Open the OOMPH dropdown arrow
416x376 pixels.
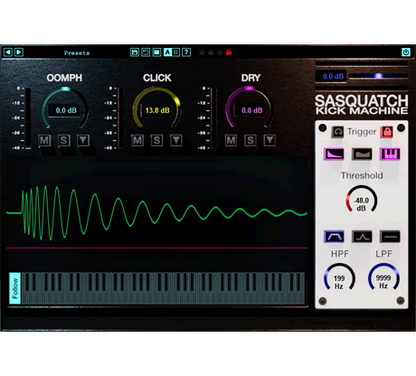(x=84, y=140)
